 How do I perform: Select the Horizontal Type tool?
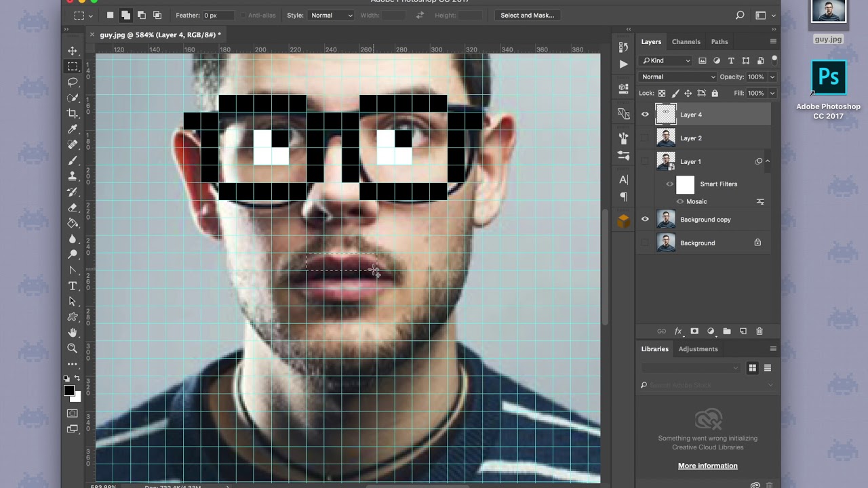72,285
